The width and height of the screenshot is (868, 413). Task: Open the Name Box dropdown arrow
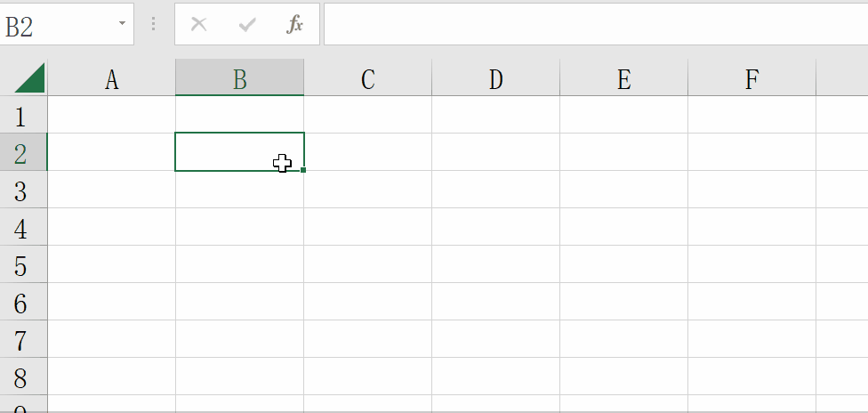[122, 24]
